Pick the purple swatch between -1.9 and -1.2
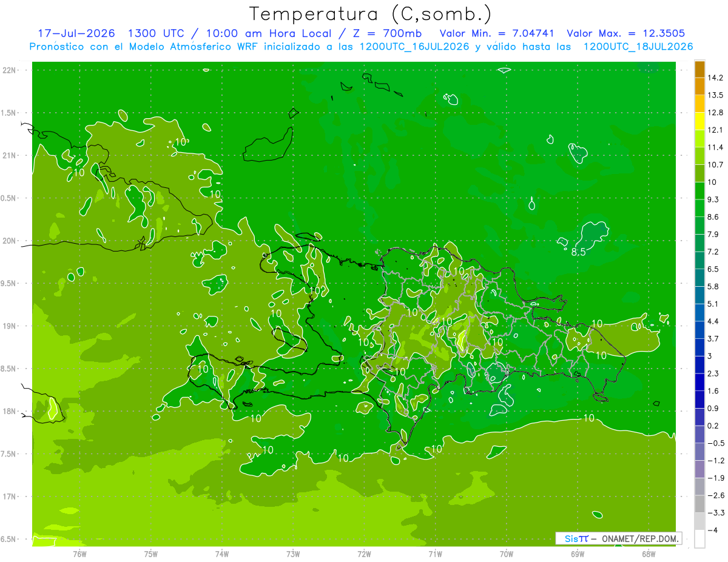This screenshot has width=728, height=562. pos(699,469)
